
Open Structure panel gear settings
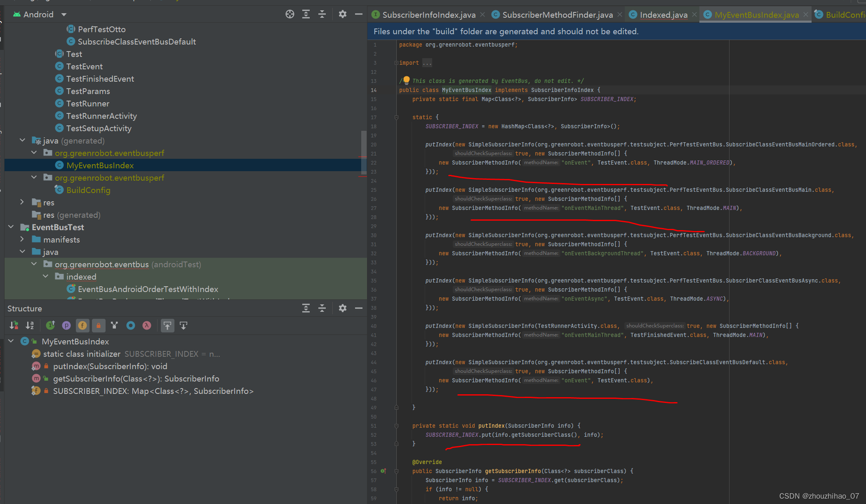click(343, 308)
